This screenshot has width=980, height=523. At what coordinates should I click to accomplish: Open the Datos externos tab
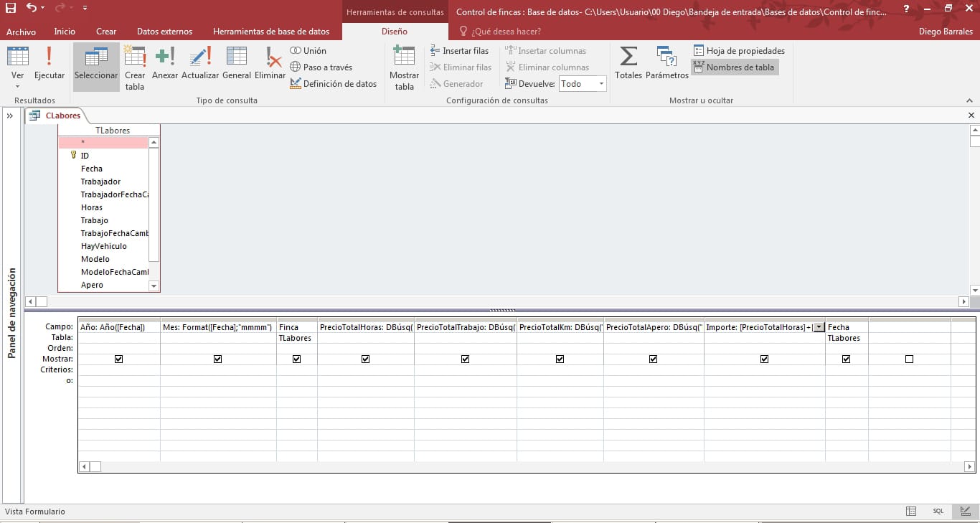pyautogui.click(x=164, y=32)
